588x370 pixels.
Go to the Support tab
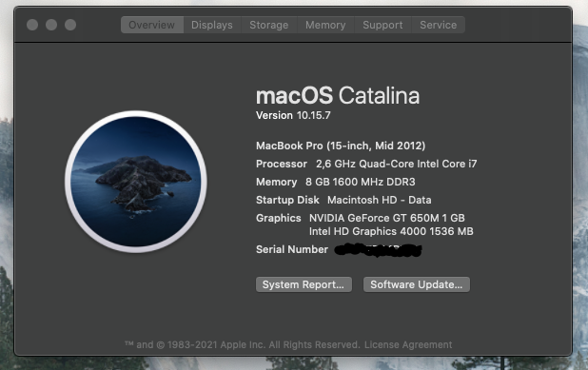pyautogui.click(x=382, y=25)
